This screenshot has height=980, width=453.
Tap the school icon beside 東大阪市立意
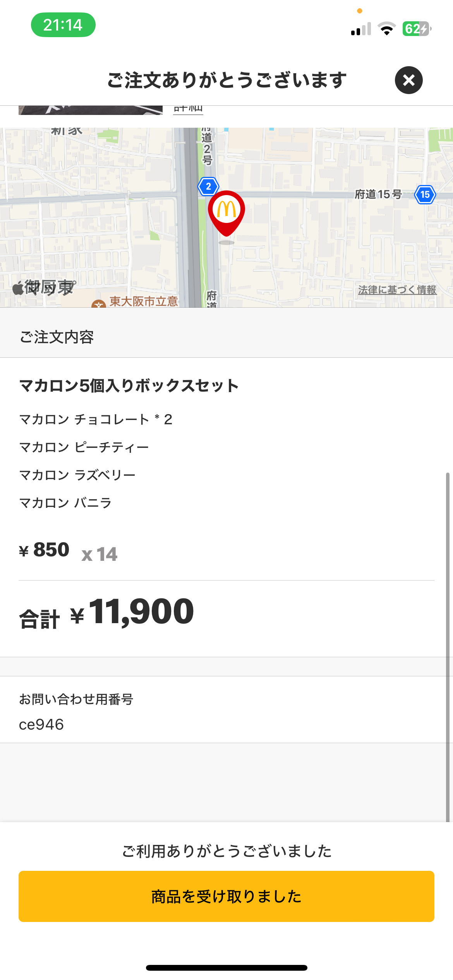click(99, 304)
